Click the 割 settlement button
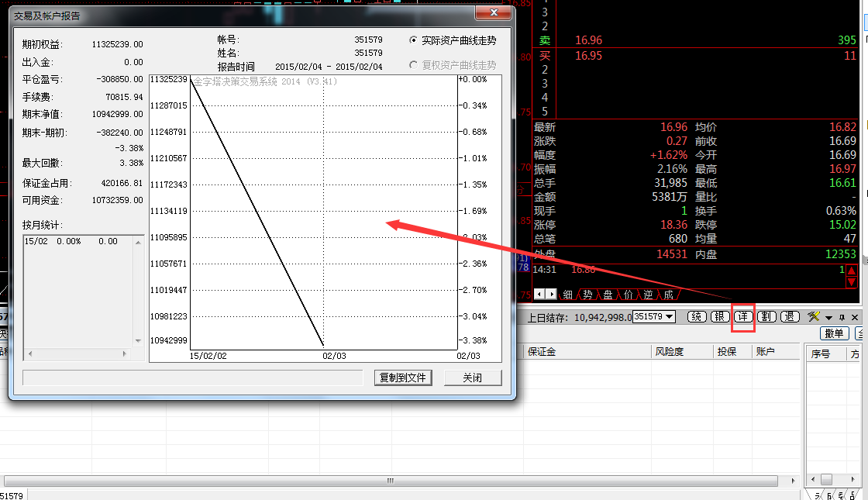Viewport: 868px width, 500px height. 766,317
